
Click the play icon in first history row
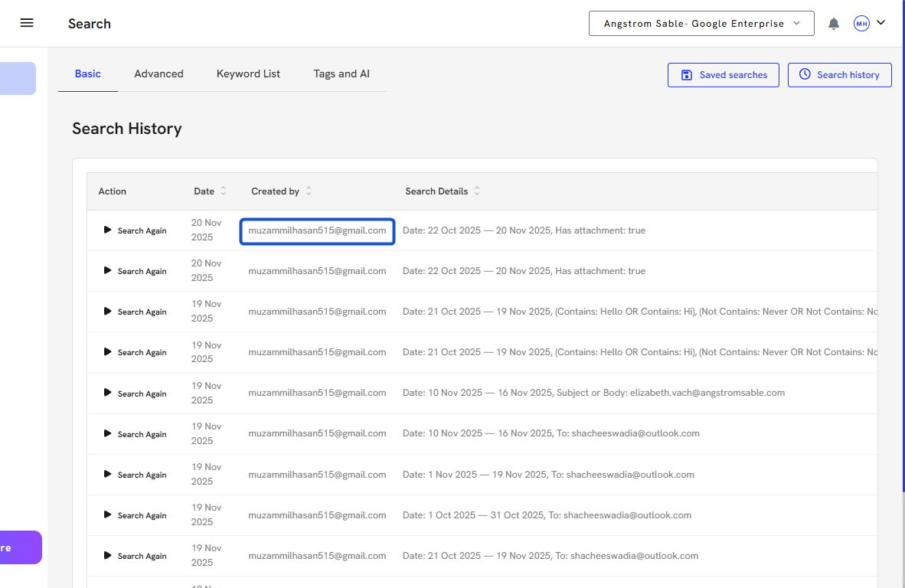(x=108, y=230)
